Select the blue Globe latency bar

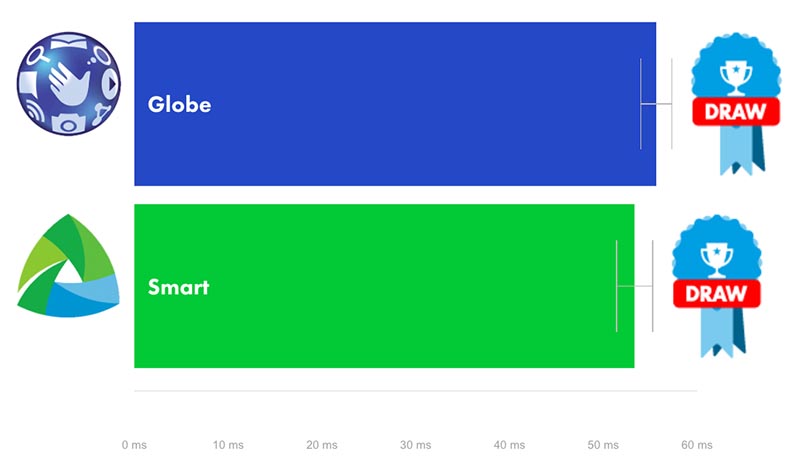[x=395, y=104]
